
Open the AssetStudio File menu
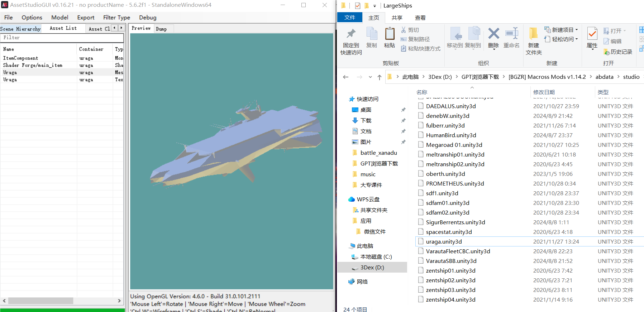[8, 17]
